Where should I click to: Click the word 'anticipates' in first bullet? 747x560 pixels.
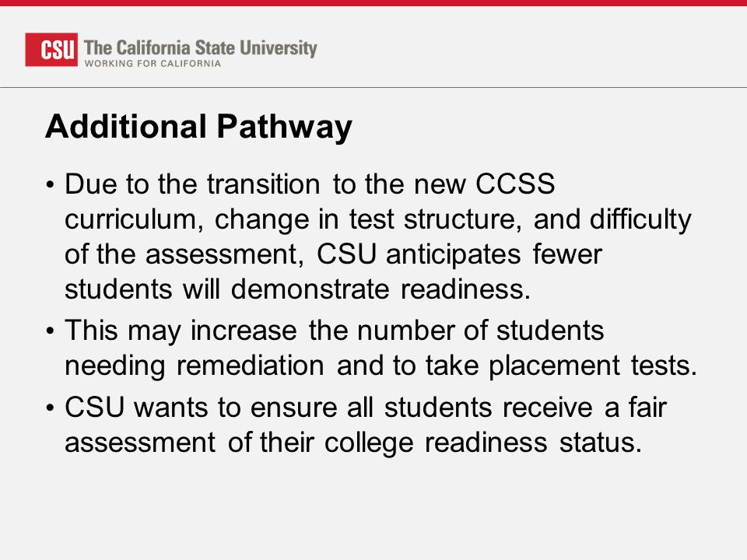[x=453, y=255]
